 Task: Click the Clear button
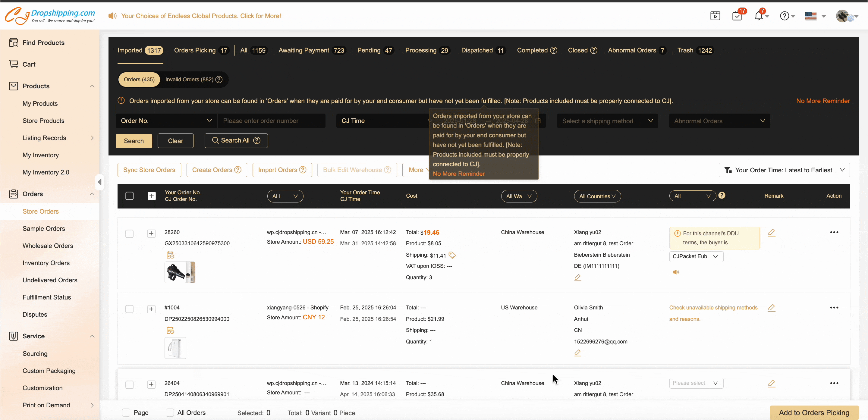(175, 141)
